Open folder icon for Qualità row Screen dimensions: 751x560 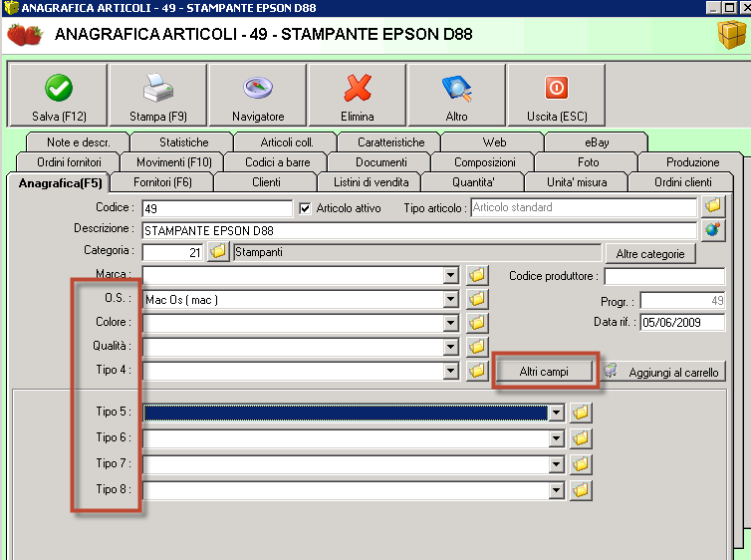[477, 347]
